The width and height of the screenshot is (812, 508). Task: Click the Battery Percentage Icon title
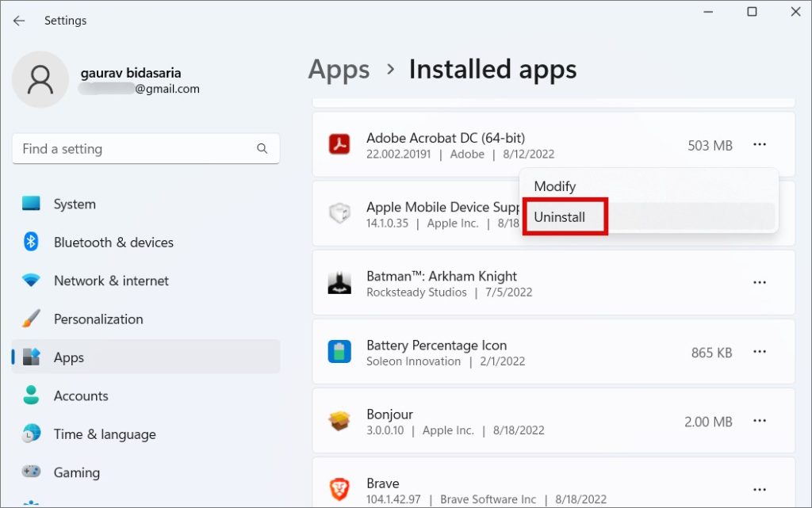437,345
